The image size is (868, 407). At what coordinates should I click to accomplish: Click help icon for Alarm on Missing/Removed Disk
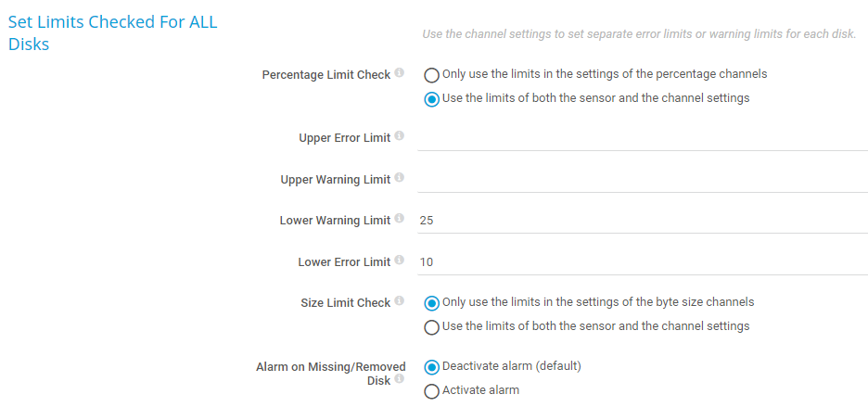click(399, 379)
